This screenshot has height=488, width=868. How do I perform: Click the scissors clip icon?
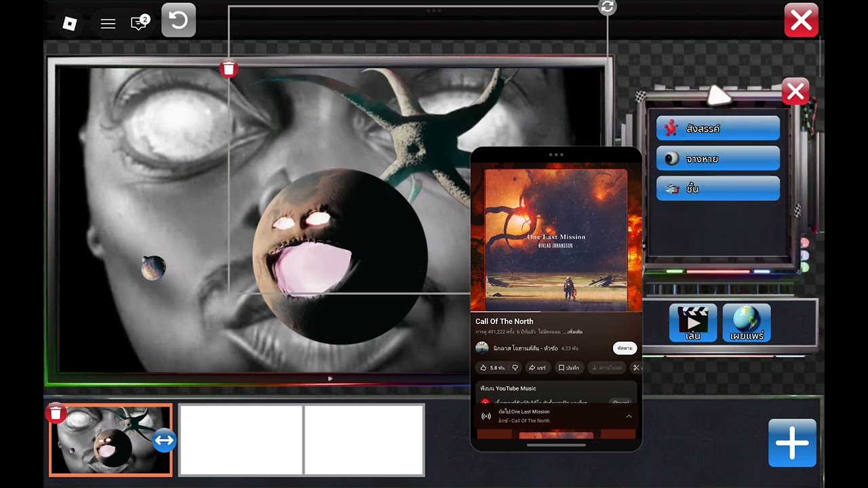636,368
